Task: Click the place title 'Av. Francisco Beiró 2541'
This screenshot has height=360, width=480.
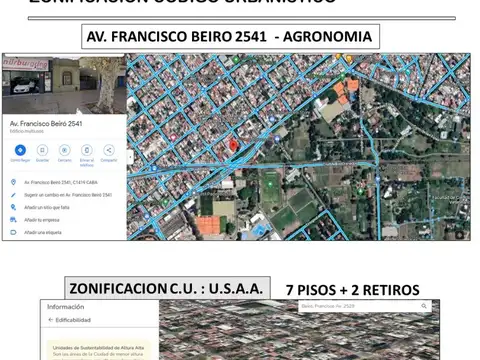Action: (x=46, y=124)
